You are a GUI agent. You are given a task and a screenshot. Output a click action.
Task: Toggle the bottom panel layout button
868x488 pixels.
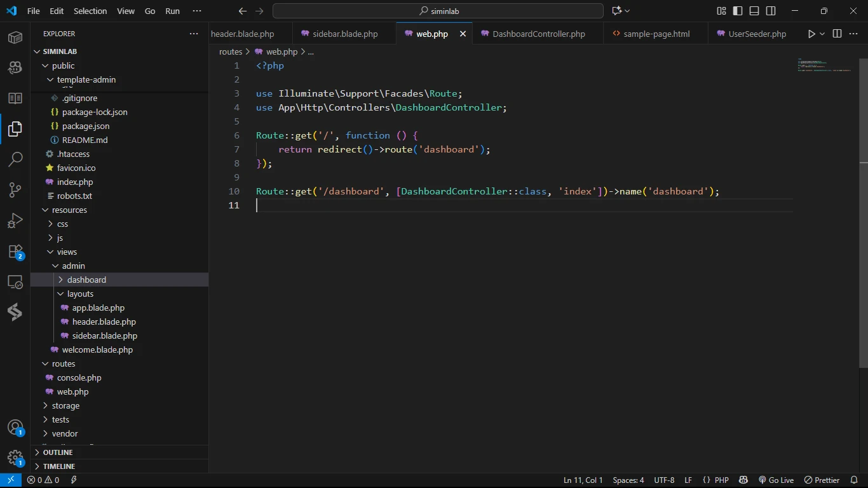(754, 11)
